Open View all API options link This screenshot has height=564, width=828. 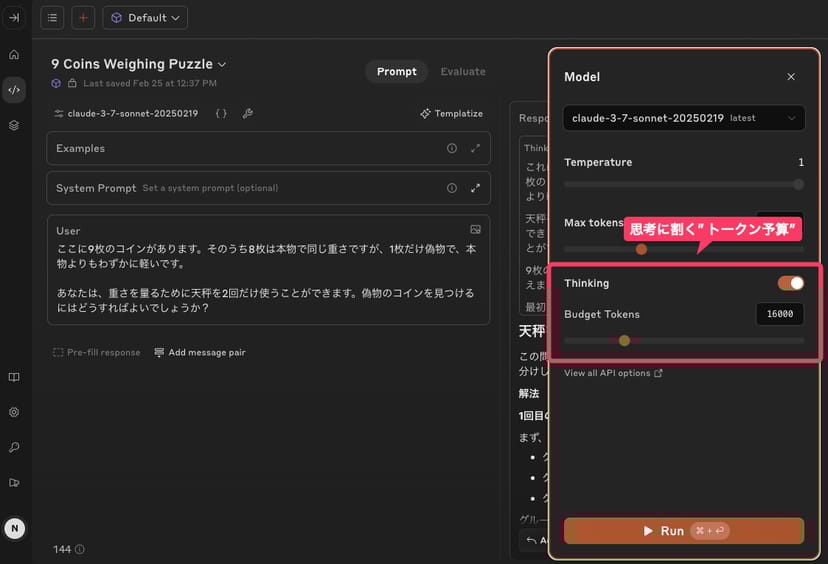coord(613,373)
